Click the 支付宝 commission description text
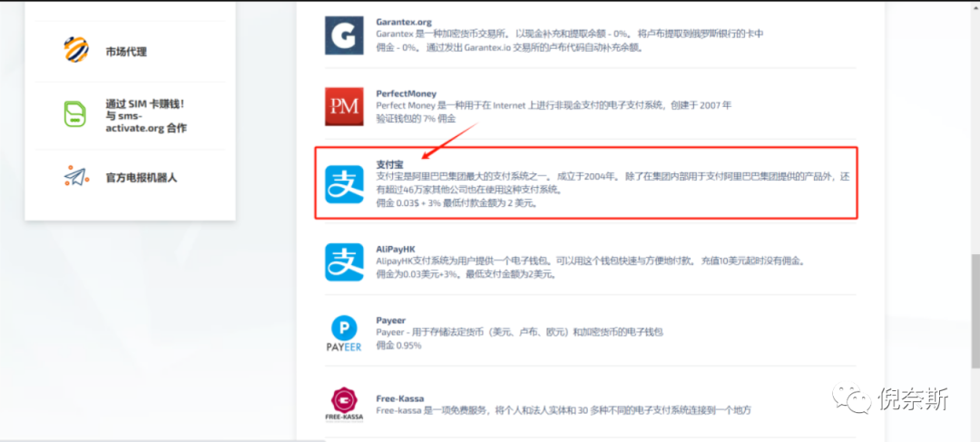Viewport: 980px width, 442px height. [457, 203]
